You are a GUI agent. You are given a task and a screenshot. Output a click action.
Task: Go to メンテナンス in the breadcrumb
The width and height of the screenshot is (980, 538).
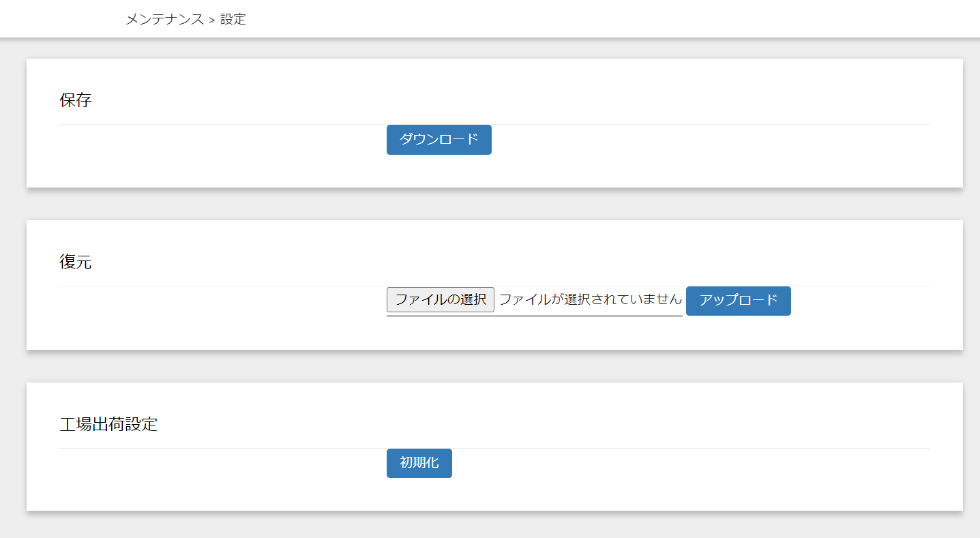[164, 19]
